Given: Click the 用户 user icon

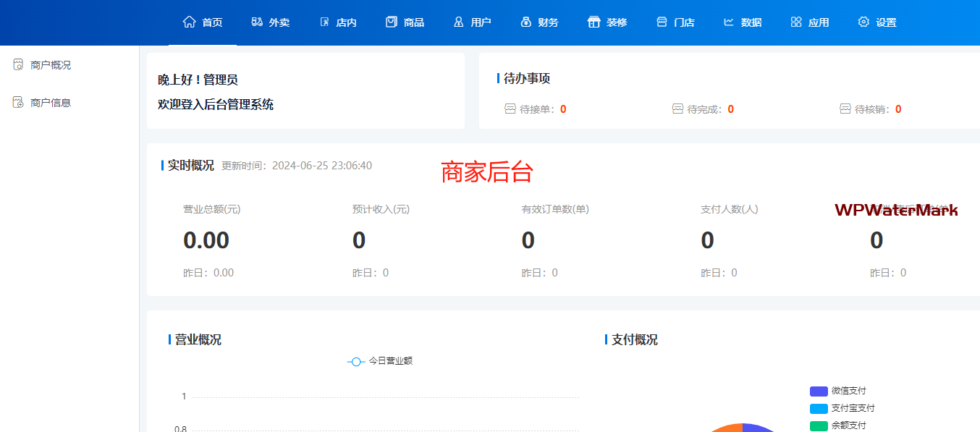Looking at the screenshot, I should coord(458,22).
